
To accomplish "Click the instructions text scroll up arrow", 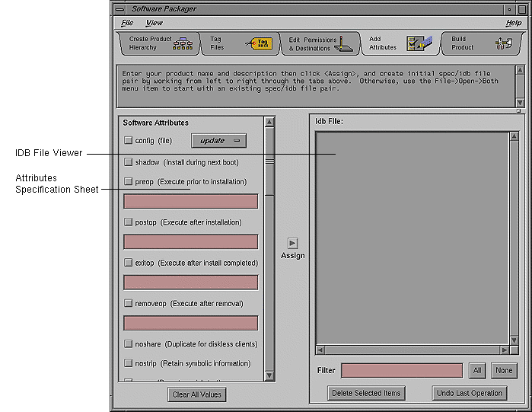I will tap(520, 70).
